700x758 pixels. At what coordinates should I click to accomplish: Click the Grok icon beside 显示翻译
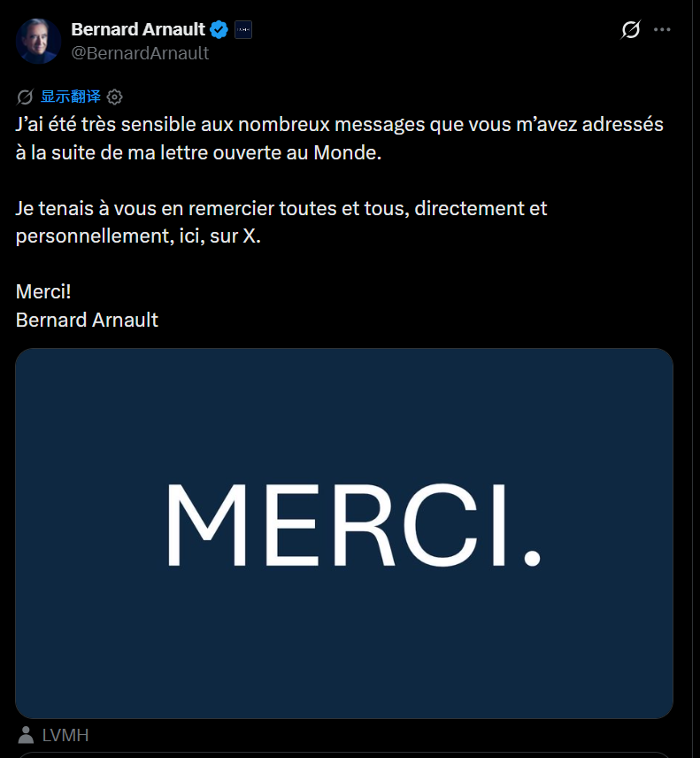point(25,97)
